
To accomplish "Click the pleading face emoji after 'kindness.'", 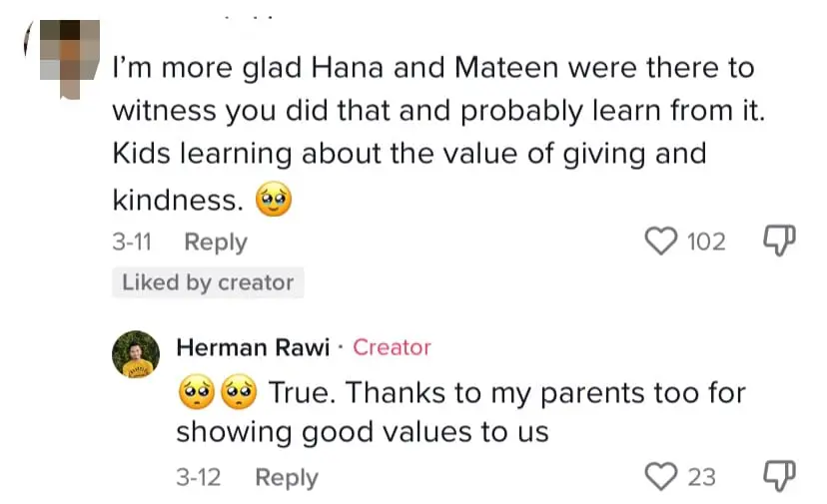I will pos(273,201).
